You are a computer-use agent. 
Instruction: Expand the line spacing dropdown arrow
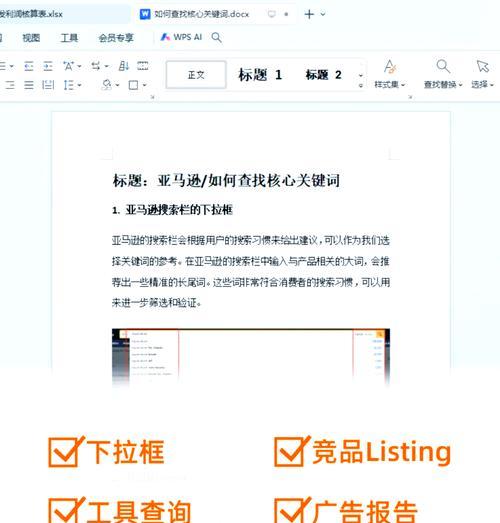pyautogui.click(x=79, y=85)
